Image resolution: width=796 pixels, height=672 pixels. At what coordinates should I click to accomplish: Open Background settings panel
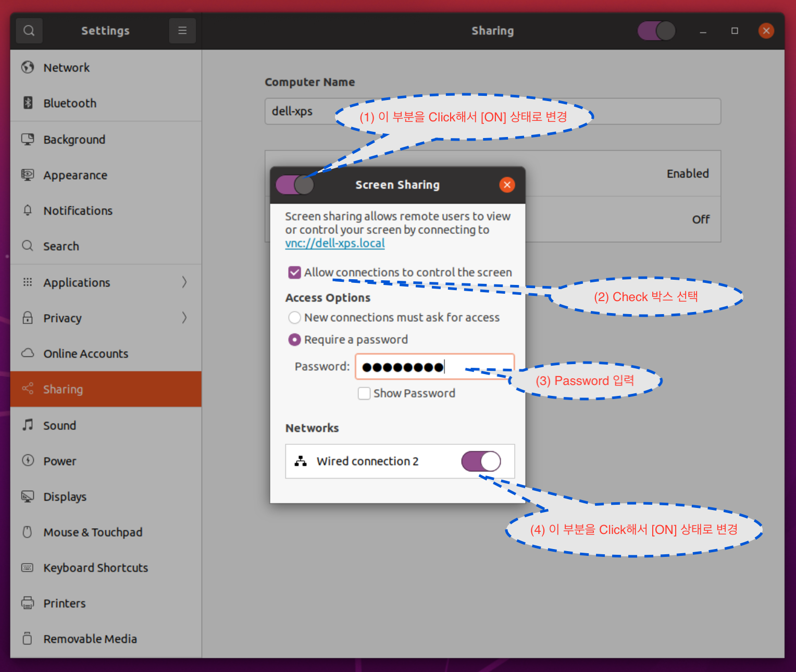[x=106, y=139]
